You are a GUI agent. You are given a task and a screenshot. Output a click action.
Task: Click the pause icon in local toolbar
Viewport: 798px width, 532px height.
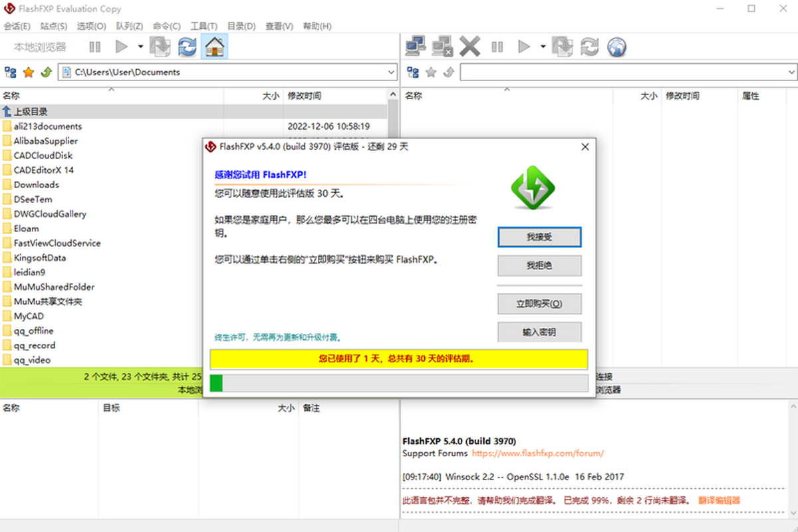[95, 47]
